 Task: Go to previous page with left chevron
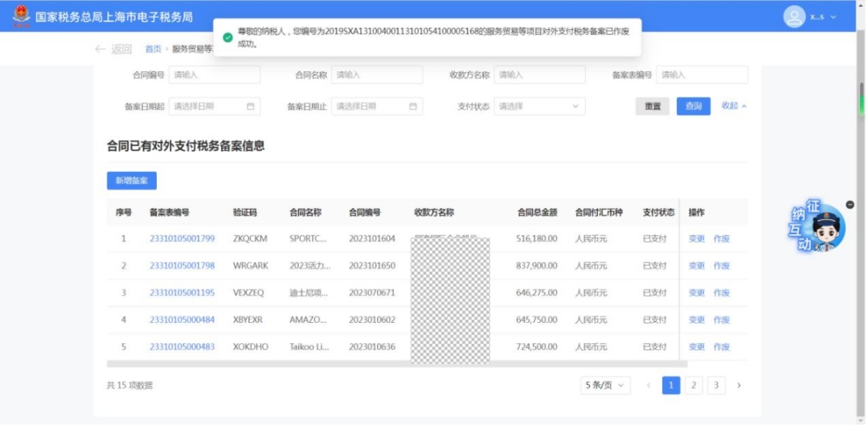point(649,386)
